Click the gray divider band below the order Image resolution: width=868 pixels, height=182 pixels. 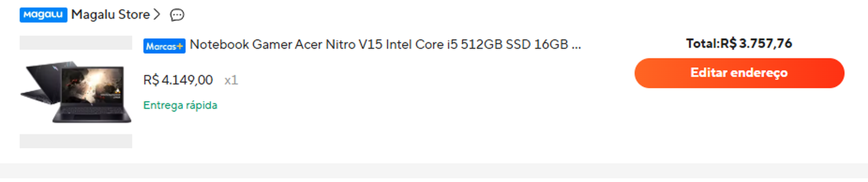(434, 171)
